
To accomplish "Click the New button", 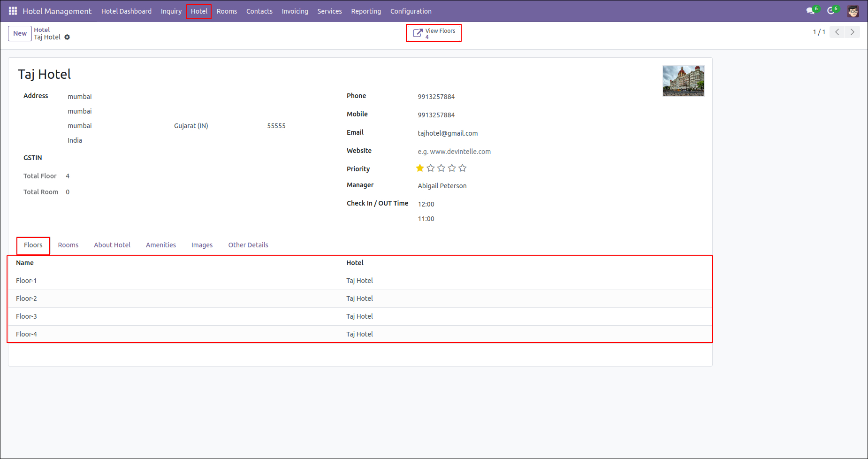I will coord(20,33).
